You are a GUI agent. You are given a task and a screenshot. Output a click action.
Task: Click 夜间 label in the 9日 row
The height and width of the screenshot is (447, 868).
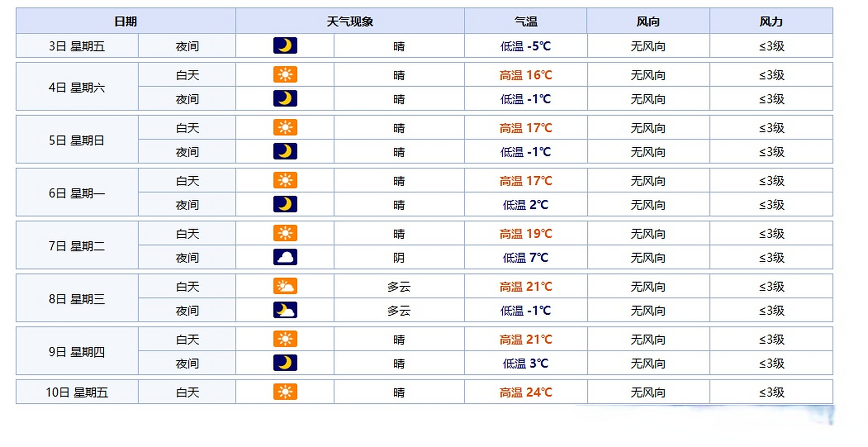pyautogui.click(x=187, y=364)
